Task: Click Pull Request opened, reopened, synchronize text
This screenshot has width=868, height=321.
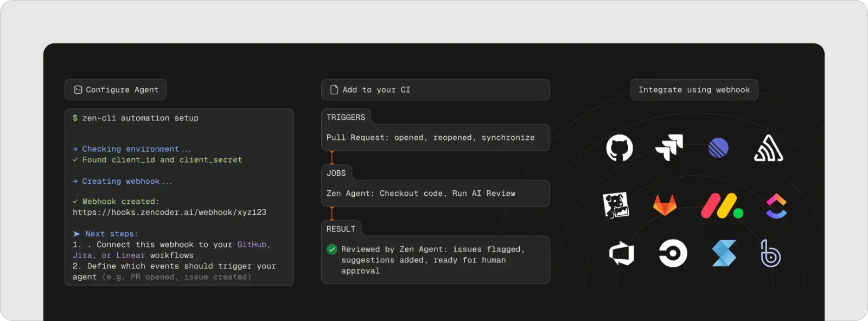Action: tap(431, 138)
